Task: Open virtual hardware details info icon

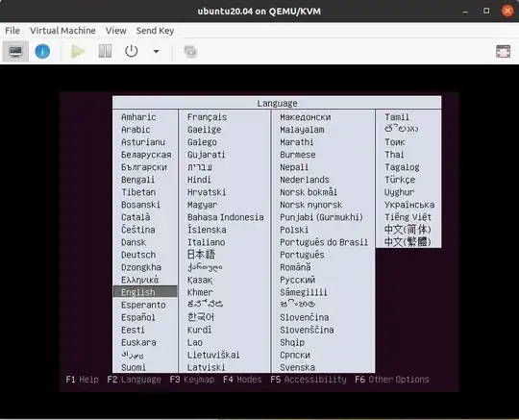Action: pyautogui.click(x=42, y=51)
